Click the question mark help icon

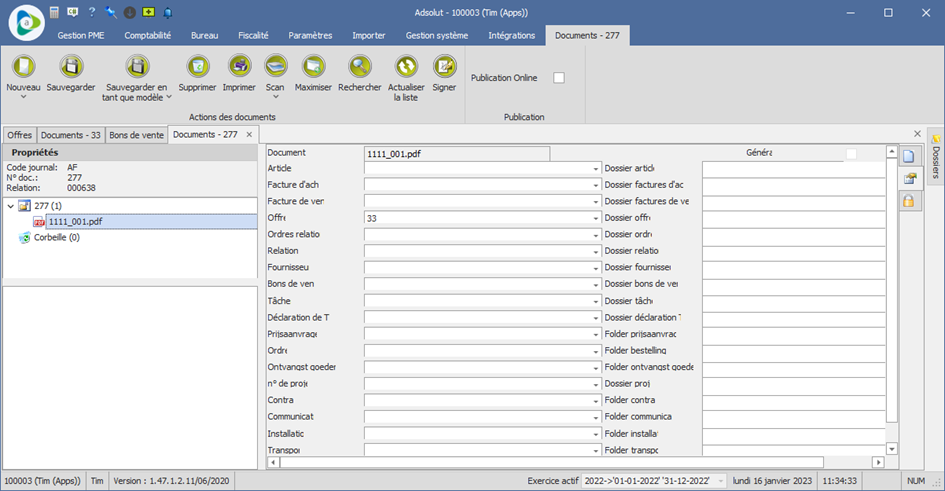click(92, 12)
